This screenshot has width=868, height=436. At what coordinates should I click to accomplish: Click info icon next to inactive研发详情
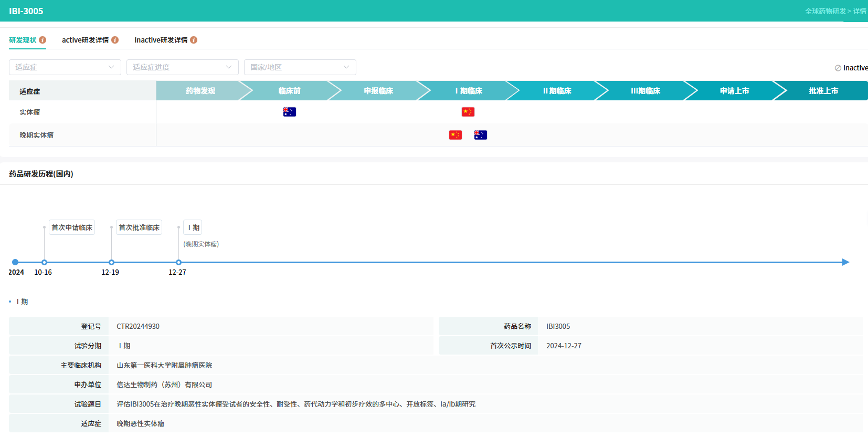point(194,40)
